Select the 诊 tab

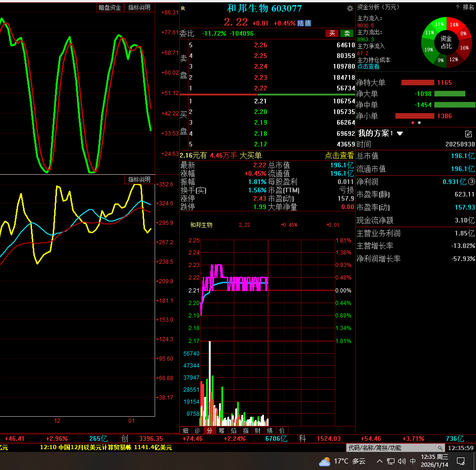198,431
